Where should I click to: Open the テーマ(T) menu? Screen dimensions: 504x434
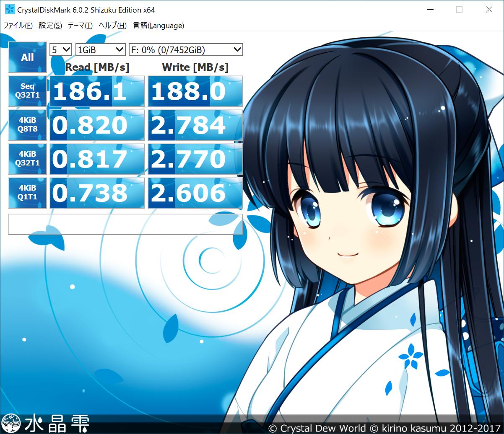[80, 26]
